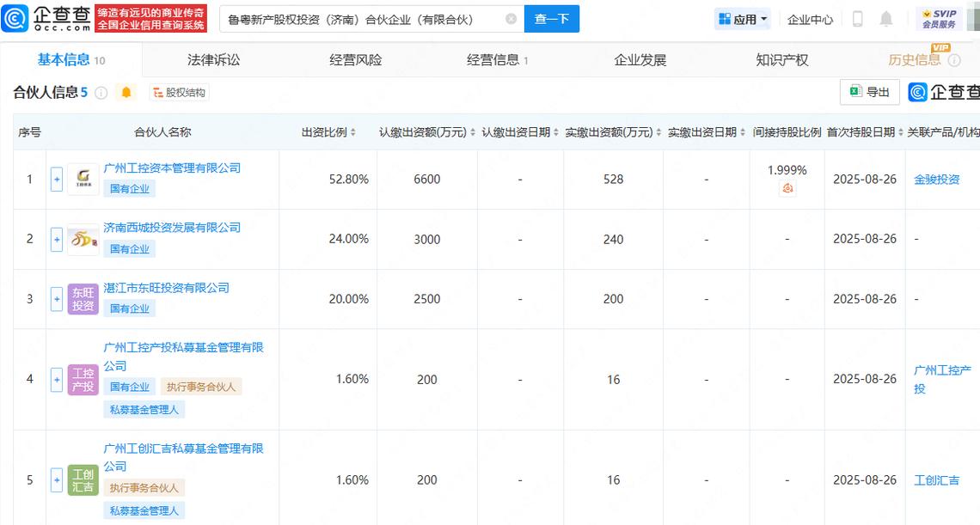Screen dimensions: 980x525
Task: Click the info icon beside 合伙人信息
Action: pyautogui.click(x=101, y=91)
